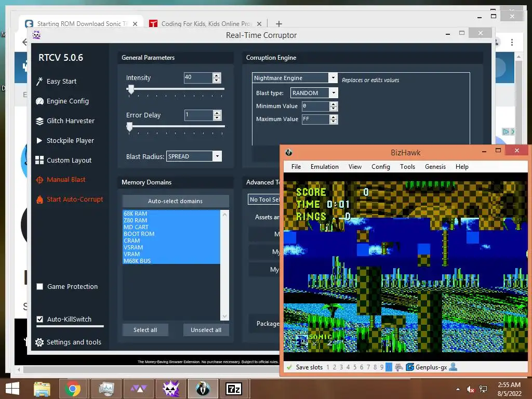
Task: Click the Select all button
Action: click(145, 330)
